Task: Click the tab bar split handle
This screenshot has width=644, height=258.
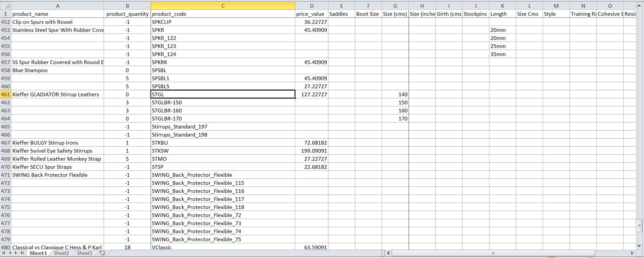Action: point(383,253)
